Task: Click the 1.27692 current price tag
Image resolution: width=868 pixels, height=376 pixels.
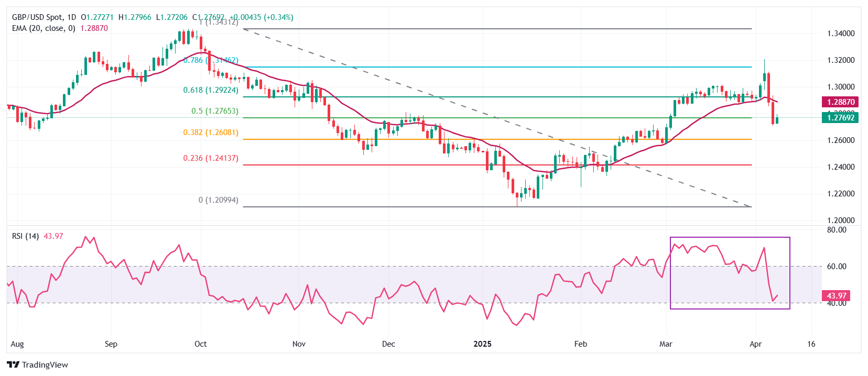Action: point(840,118)
